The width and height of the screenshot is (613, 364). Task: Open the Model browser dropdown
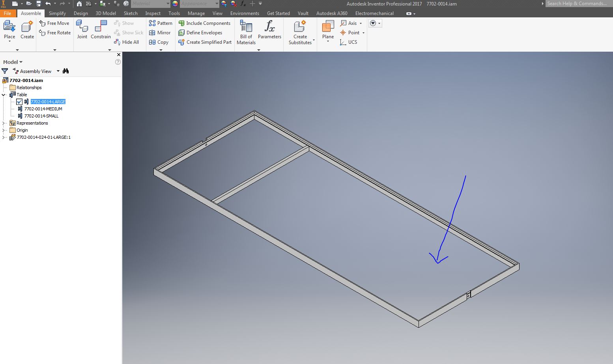coord(13,62)
